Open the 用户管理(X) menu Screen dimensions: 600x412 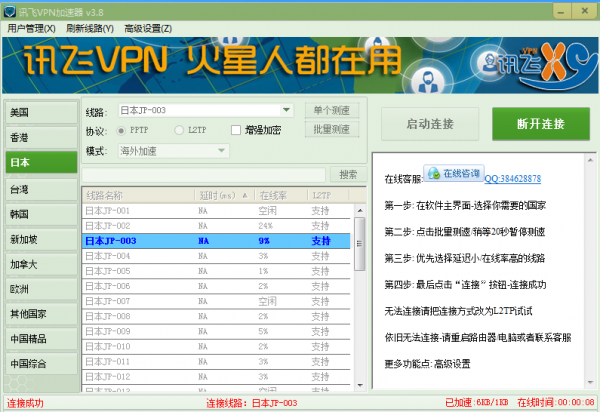pyautogui.click(x=31, y=29)
